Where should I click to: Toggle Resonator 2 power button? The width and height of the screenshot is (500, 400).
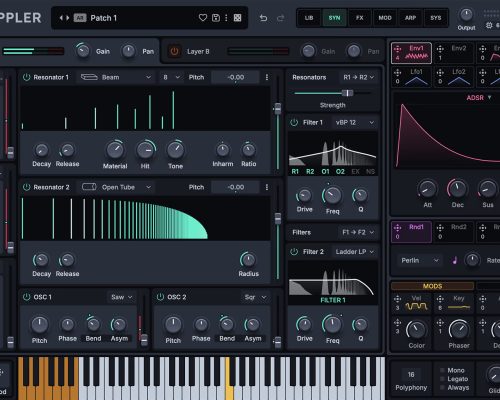[26, 187]
